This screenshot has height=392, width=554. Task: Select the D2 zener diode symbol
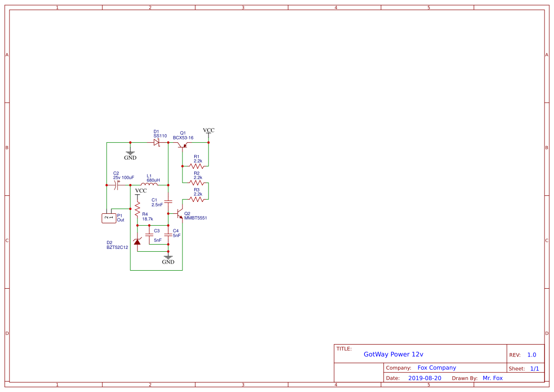pyautogui.click(x=137, y=241)
